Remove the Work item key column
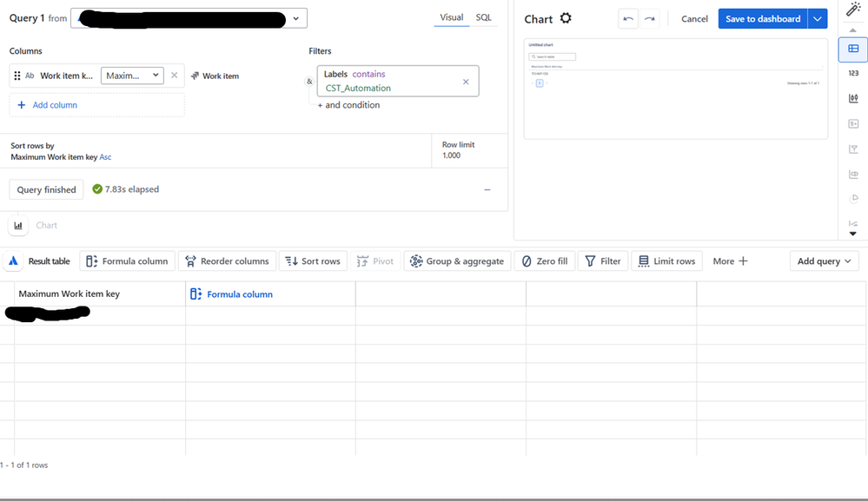 coord(174,76)
